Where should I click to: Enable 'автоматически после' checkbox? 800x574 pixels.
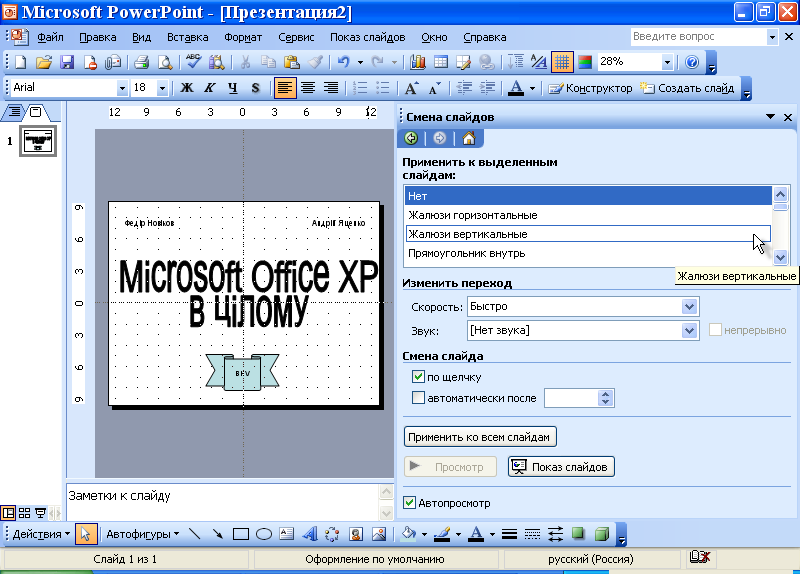point(418,397)
